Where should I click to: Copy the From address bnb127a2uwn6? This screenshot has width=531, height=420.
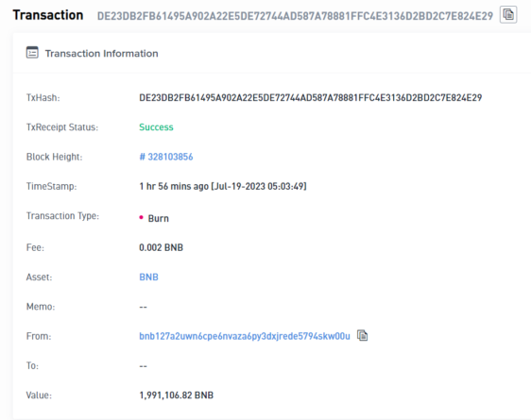[x=363, y=335]
